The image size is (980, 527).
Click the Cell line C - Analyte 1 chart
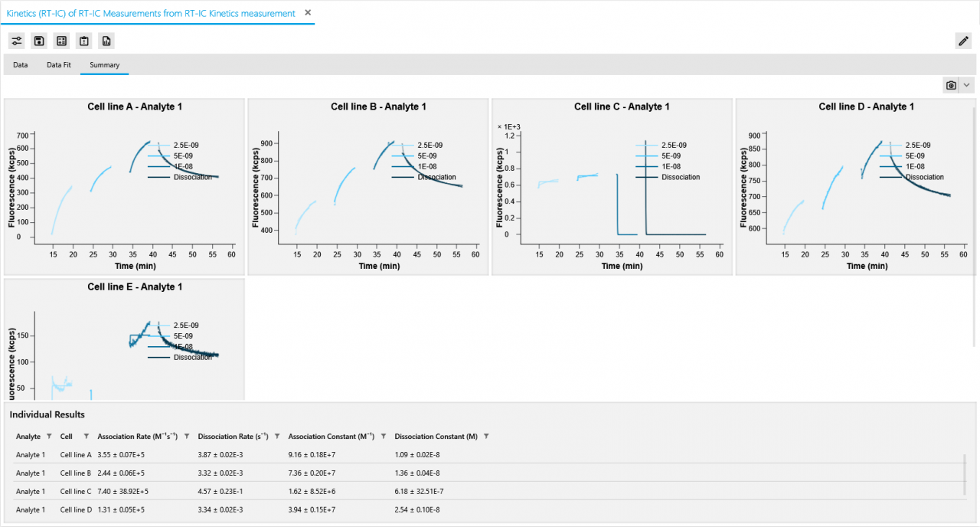tap(611, 186)
